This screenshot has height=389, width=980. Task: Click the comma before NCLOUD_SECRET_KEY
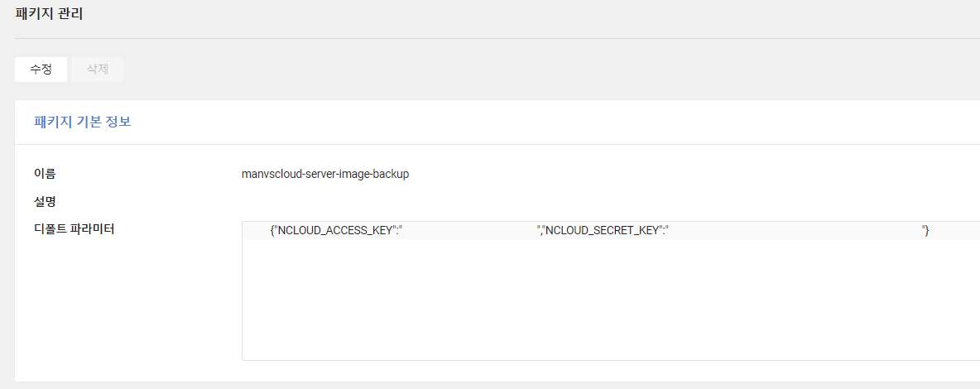tap(541, 231)
